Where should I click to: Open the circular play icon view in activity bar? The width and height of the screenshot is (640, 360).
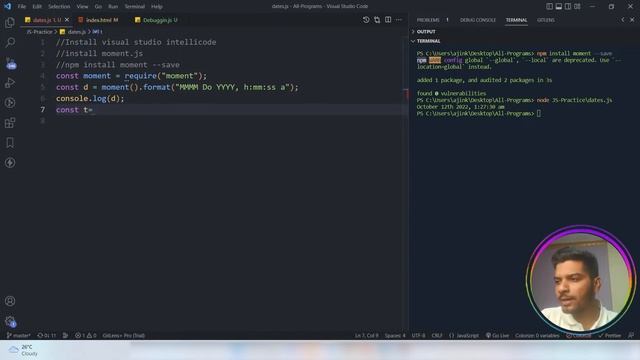(10, 103)
